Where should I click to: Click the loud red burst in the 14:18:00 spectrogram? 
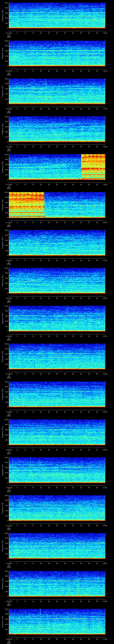click(93, 167)
